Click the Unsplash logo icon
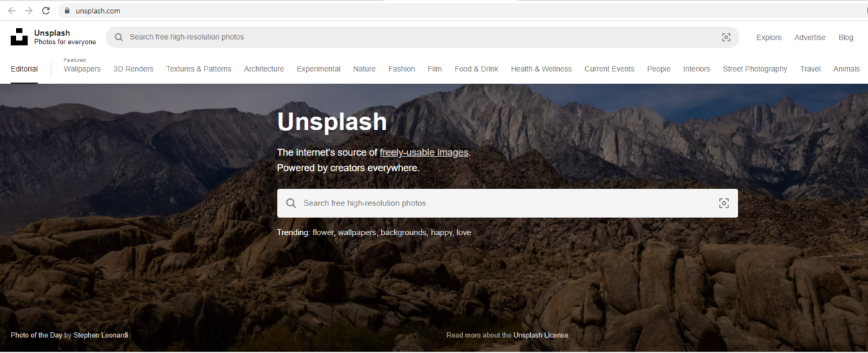 point(19,37)
